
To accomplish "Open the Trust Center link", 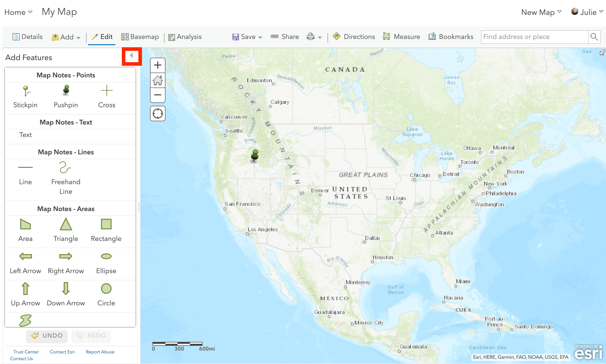I will click(26, 352).
